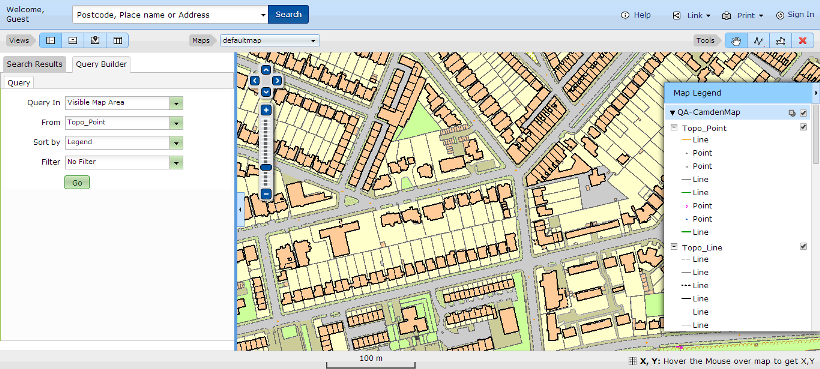Click the Maps label
Image resolution: width=820 pixels, height=369 pixels.
201,40
